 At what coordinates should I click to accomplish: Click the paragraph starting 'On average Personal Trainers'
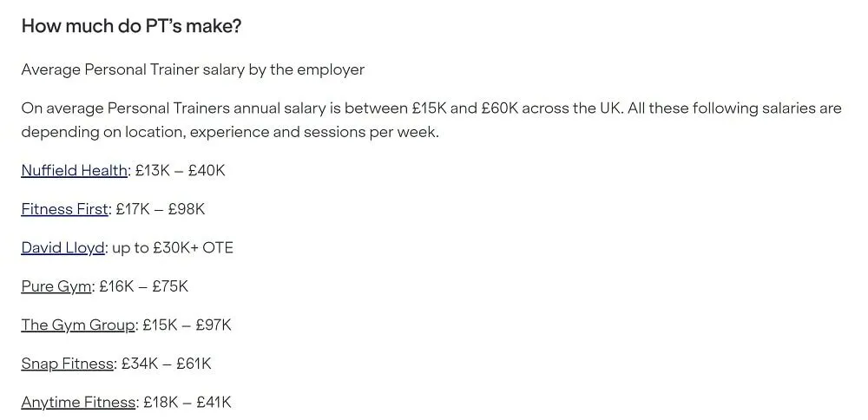tap(431, 120)
